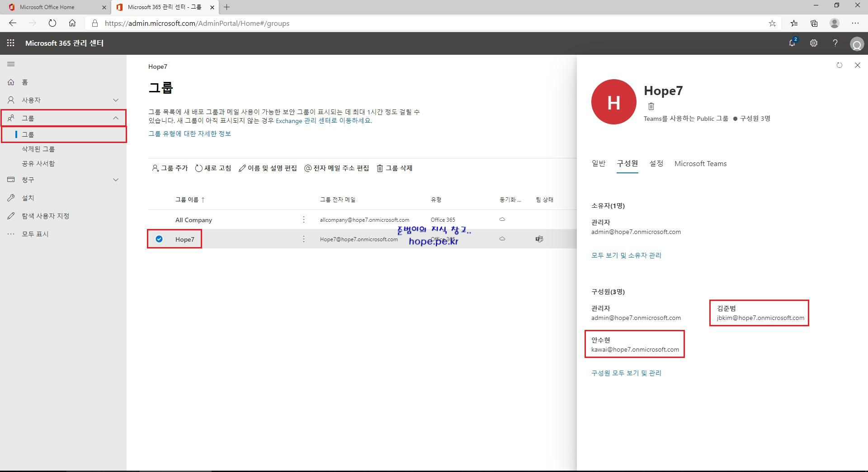Click the Type column header

pyautogui.click(x=436, y=200)
